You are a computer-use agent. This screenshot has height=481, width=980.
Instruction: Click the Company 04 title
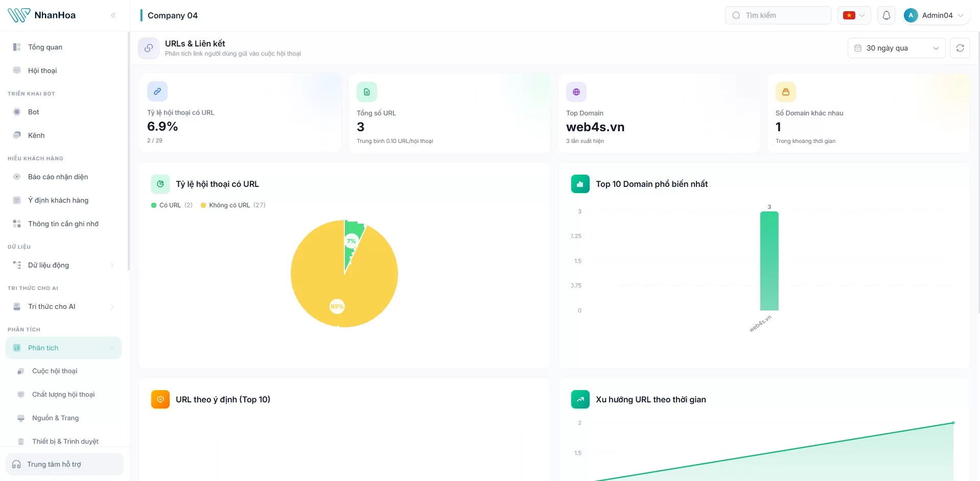173,15
